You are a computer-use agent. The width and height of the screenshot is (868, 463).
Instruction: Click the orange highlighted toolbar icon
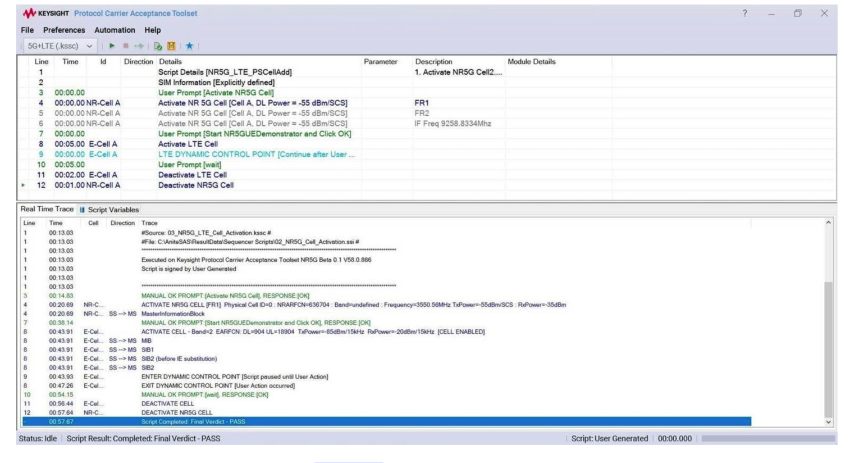pyautogui.click(x=171, y=46)
